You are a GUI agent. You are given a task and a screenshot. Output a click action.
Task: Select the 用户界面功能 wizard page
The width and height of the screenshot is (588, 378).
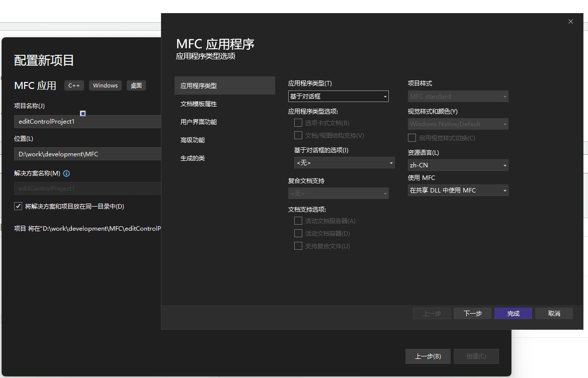(x=225, y=122)
